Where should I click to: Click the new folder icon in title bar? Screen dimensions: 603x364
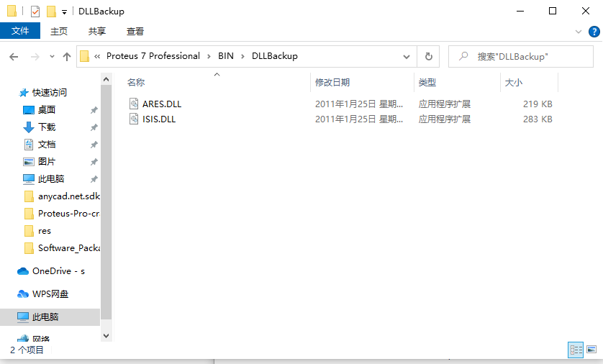51,12
